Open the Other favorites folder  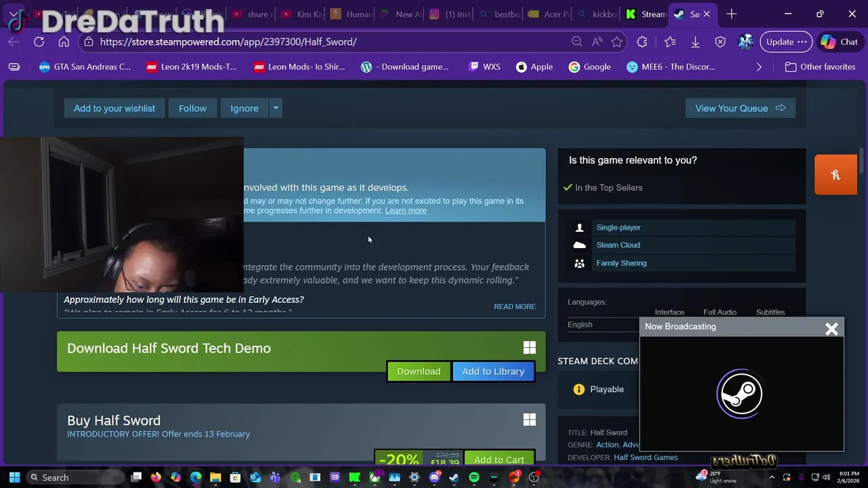pyautogui.click(x=820, y=66)
